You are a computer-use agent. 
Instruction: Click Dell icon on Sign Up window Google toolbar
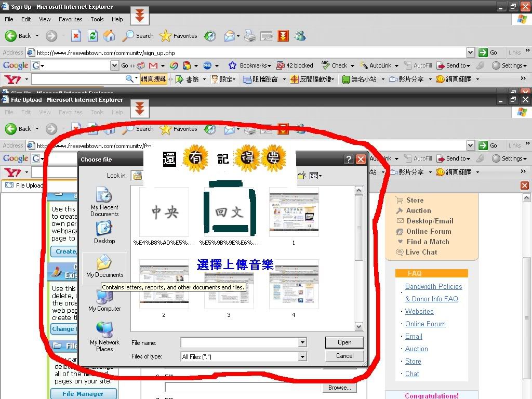(207, 65)
